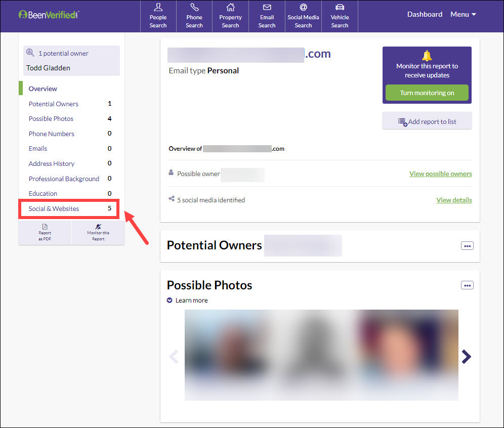Open Email Search
This screenshot has width=504, height=428.
pyautogui.click(x=267, y=16)
